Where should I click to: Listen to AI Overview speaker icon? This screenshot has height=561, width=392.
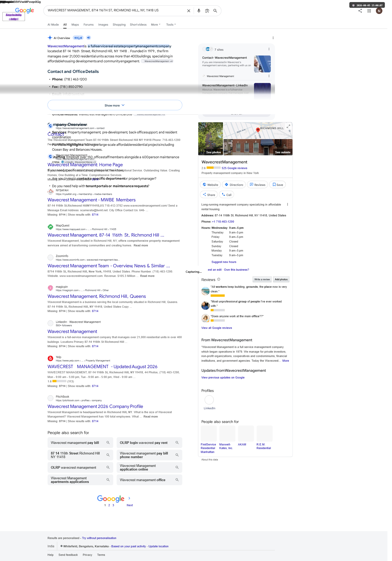tap(89, 38)
